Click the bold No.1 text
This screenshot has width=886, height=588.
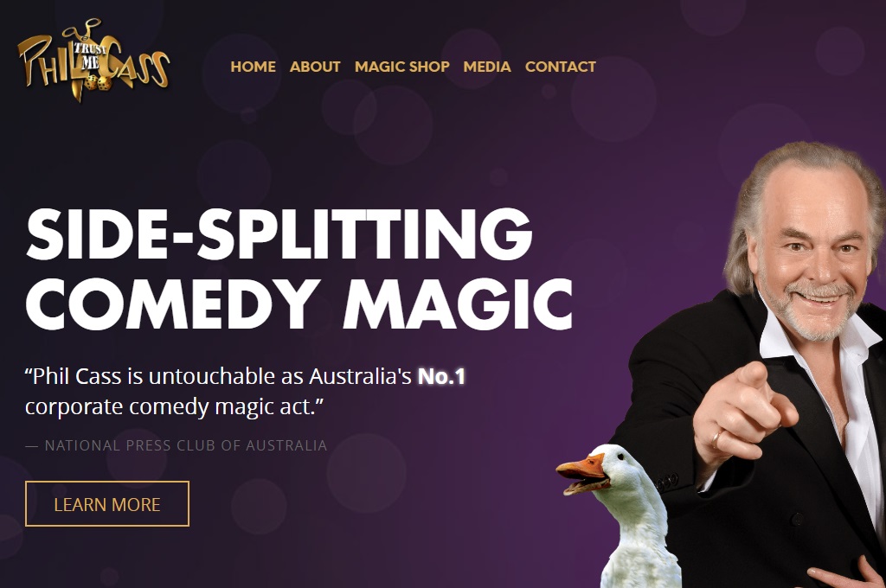(441, 376)
